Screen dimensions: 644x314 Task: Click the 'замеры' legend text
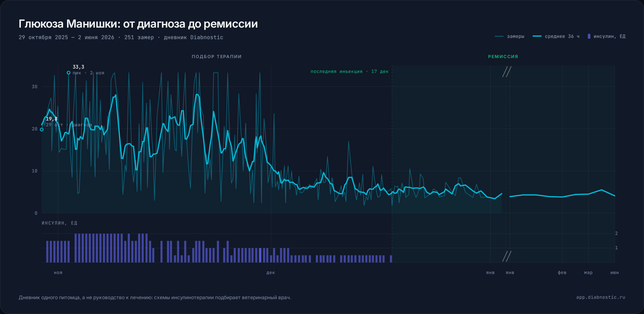point(515,36)
